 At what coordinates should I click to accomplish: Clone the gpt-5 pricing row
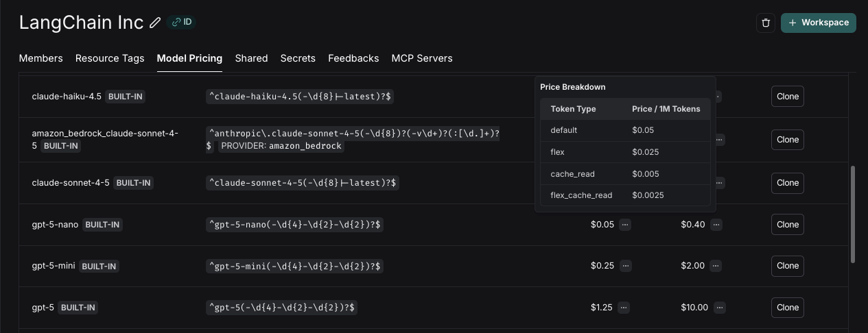tap(787, 308)
